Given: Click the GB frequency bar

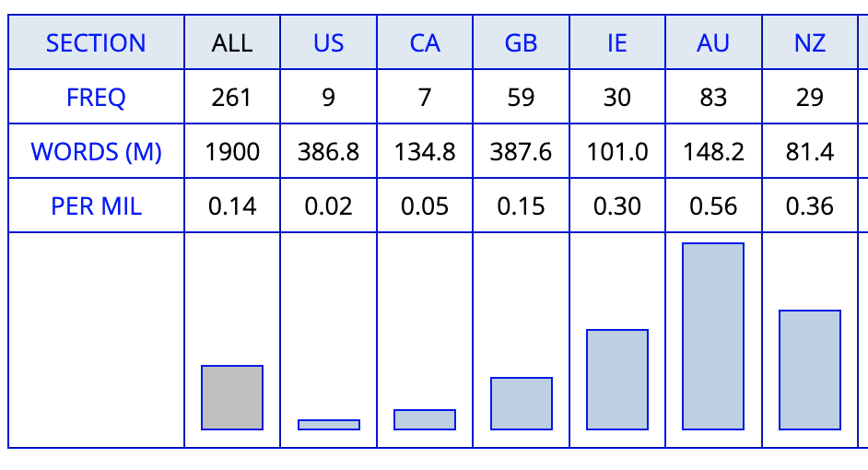Looking at the screenshot, I should tap(522, 404).
